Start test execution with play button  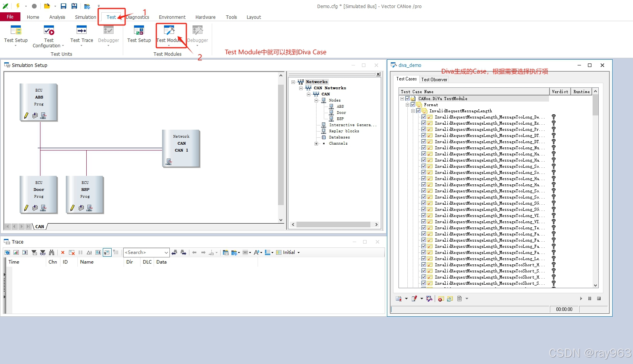[581, 299]
